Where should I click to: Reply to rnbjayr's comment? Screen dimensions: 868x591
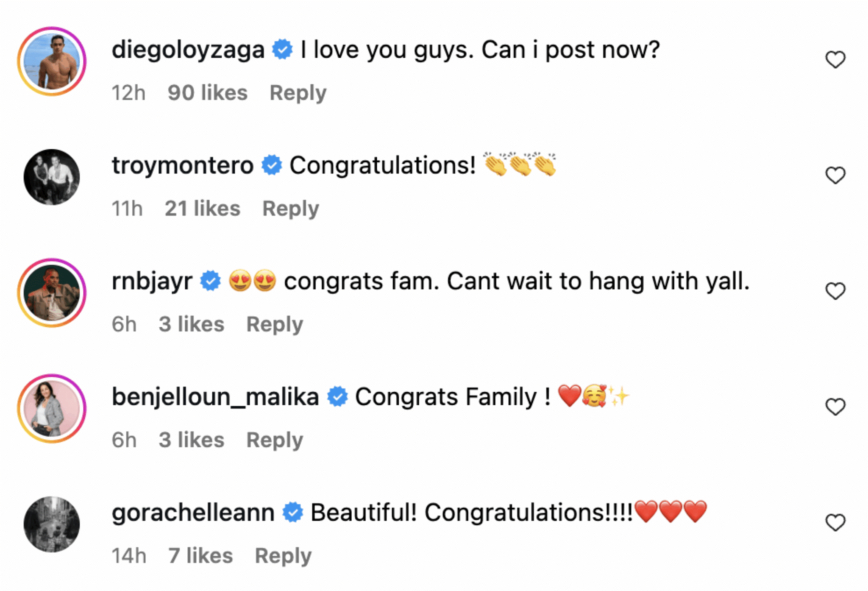pyautogui.click(x=275, y=323)
